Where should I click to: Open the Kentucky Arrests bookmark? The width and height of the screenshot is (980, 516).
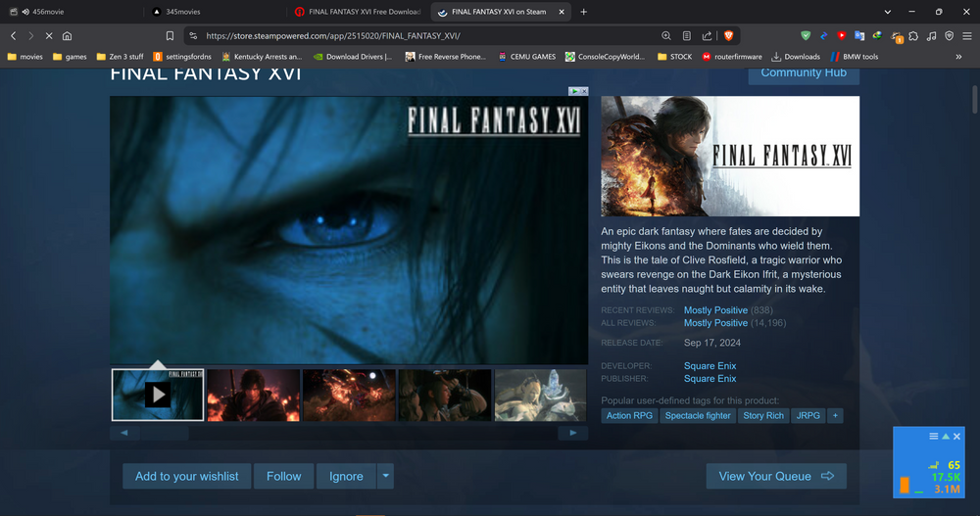click(262, 57)
